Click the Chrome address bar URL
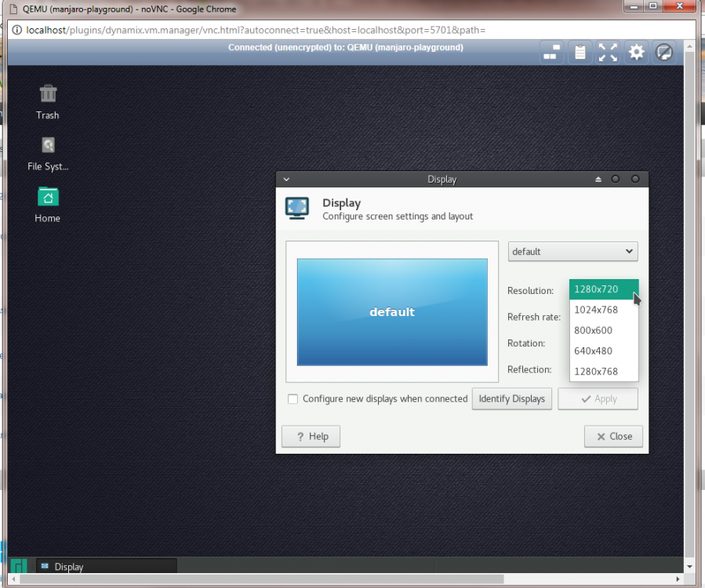Screen dimensions: 705x588 point(256,30)
